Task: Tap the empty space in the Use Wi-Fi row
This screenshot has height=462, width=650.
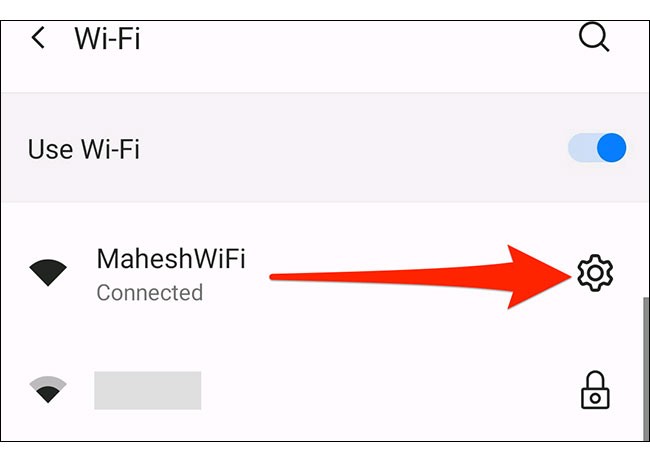Action: pyautogui.click(x=350, y=150)
